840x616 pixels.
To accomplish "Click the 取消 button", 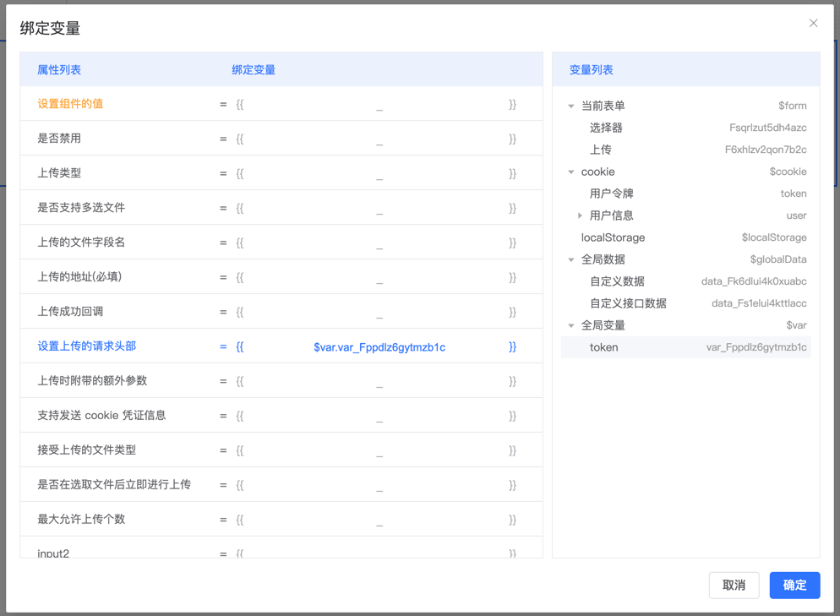I will 734,585.
